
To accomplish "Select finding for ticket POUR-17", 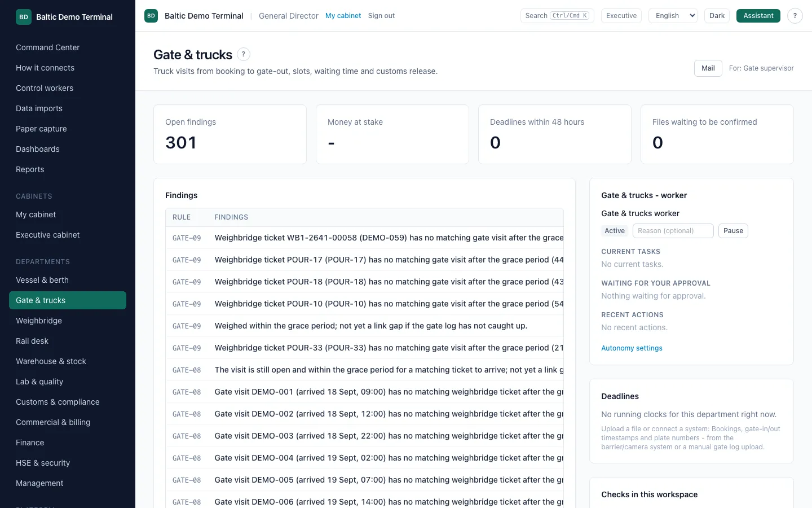I will click(364, 260).
